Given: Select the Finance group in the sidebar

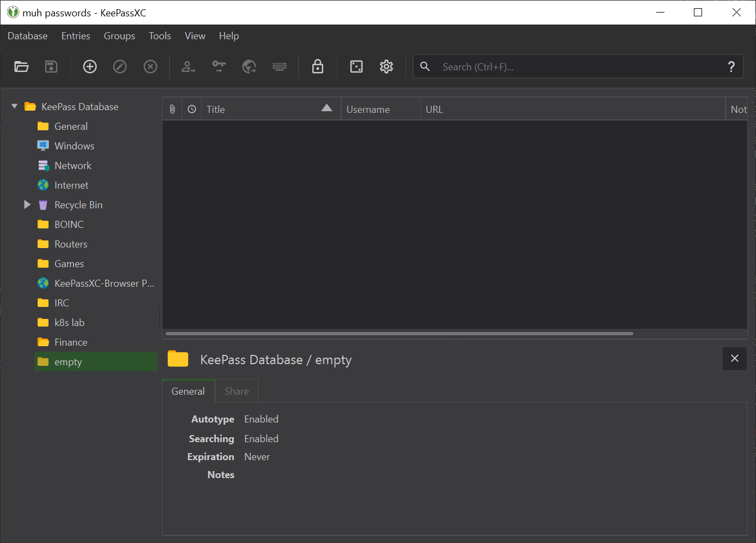Looking at the screenshot, I should [x=70, y=342].
